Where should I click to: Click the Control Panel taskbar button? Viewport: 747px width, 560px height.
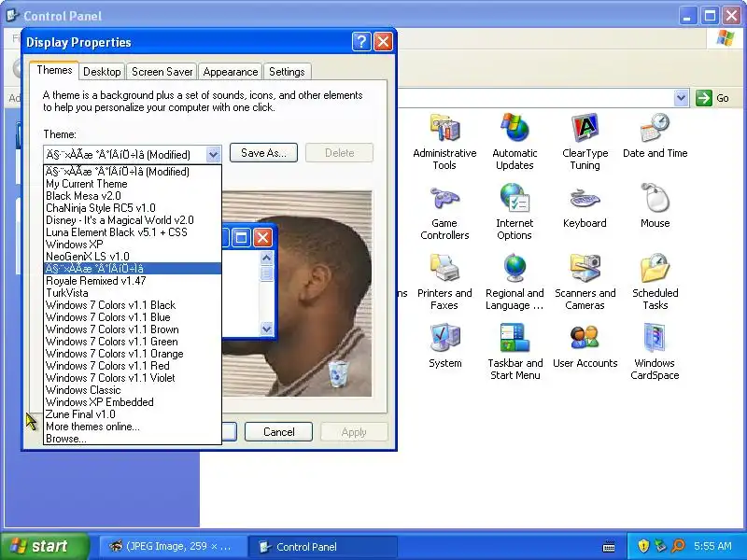tap(322, 546)
